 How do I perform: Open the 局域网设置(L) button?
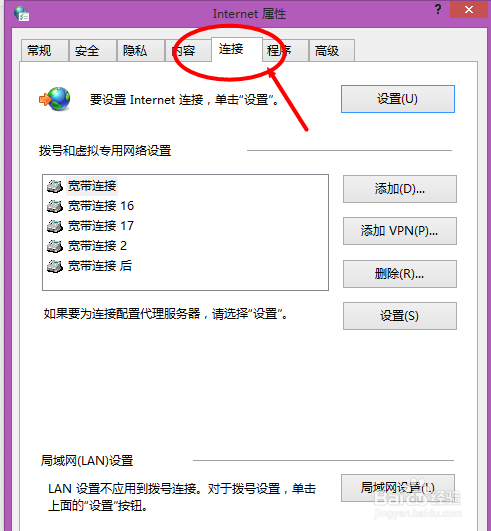(398, 488)
